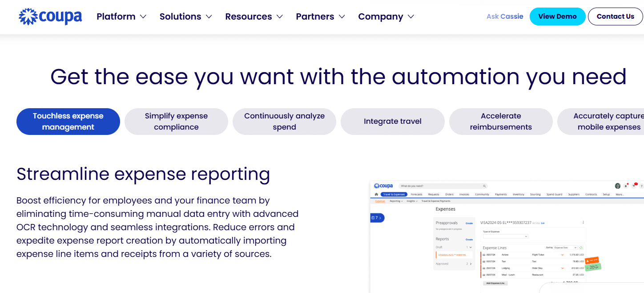Switch to Simplify expense compliance tab

coord(176,122)
